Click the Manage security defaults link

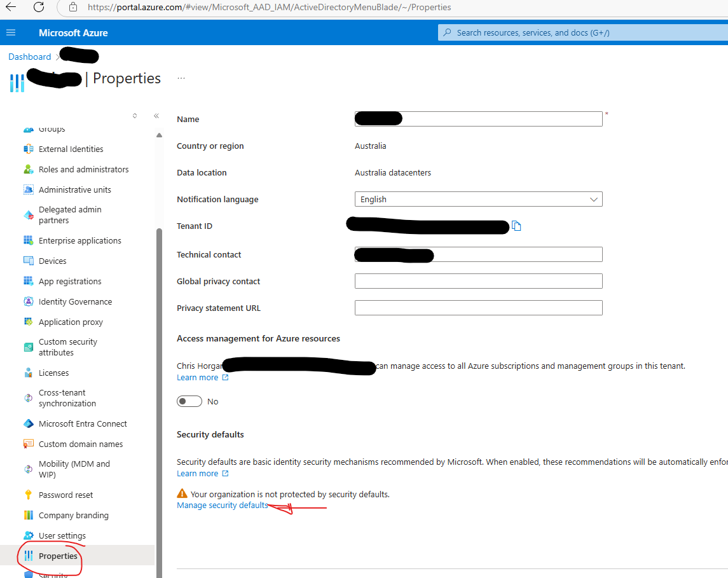222,505
